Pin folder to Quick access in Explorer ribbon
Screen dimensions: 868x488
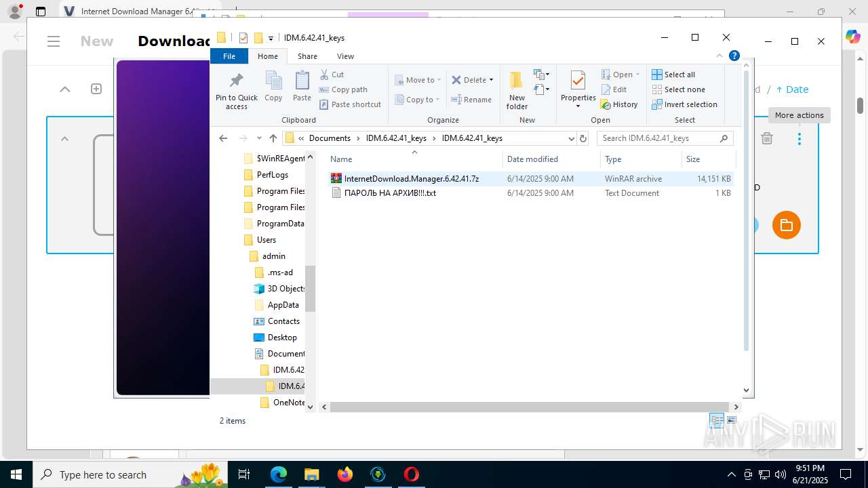237,91
